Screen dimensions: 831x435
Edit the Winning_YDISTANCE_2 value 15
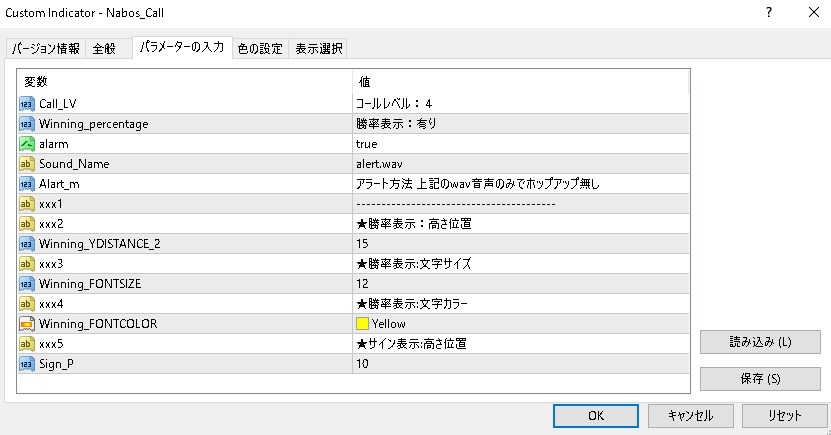coord(521,244)
